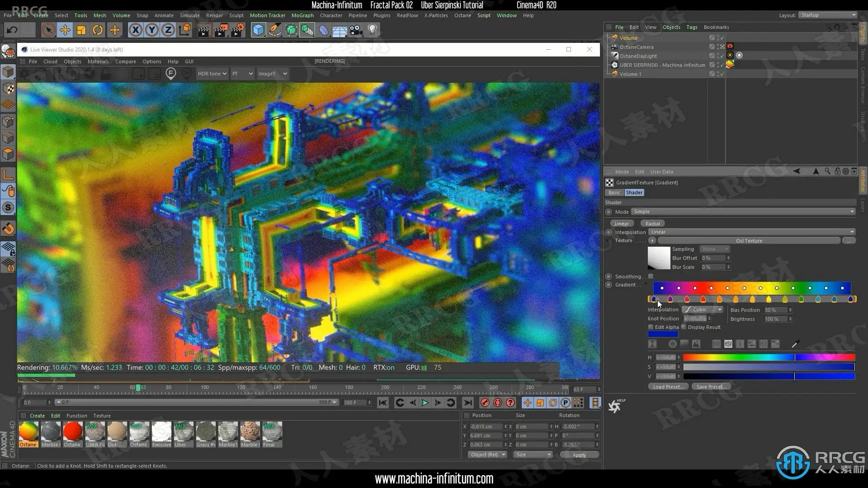
Task: Click the Undo arrow icon
Action: click(12, 30)
